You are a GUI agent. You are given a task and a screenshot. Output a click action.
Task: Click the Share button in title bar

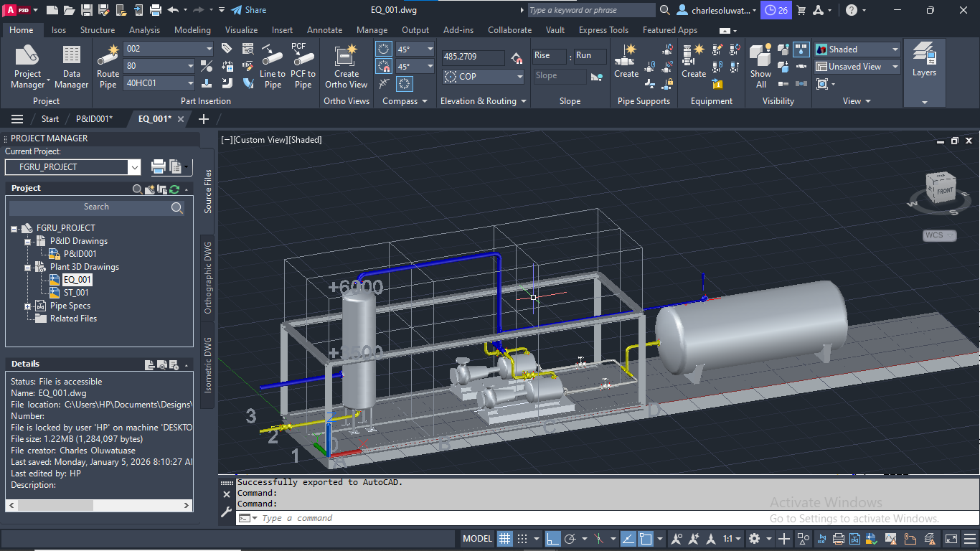coord(249,10)
